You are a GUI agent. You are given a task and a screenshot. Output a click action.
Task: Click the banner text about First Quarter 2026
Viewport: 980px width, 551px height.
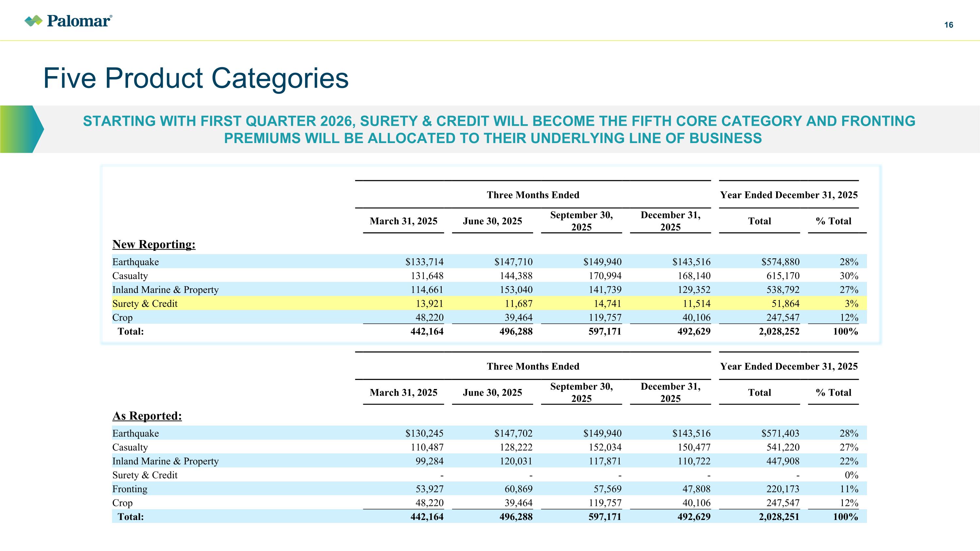[x=499, y=129]
